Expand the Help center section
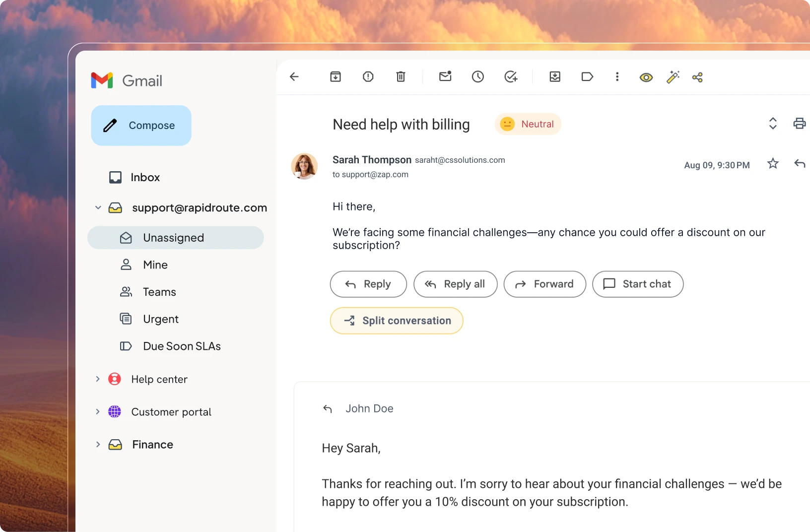This screenshot has height=532, width=810. click(x=98, y=379)
